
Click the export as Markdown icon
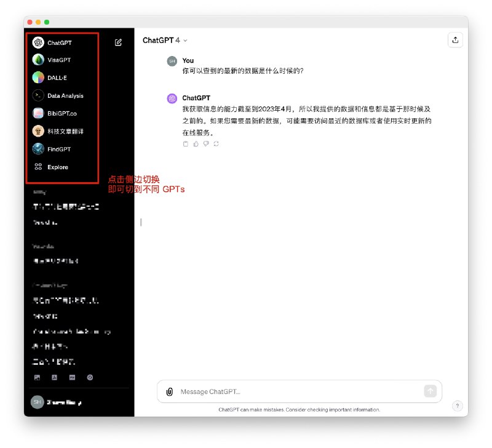click(x=72, y=377)
